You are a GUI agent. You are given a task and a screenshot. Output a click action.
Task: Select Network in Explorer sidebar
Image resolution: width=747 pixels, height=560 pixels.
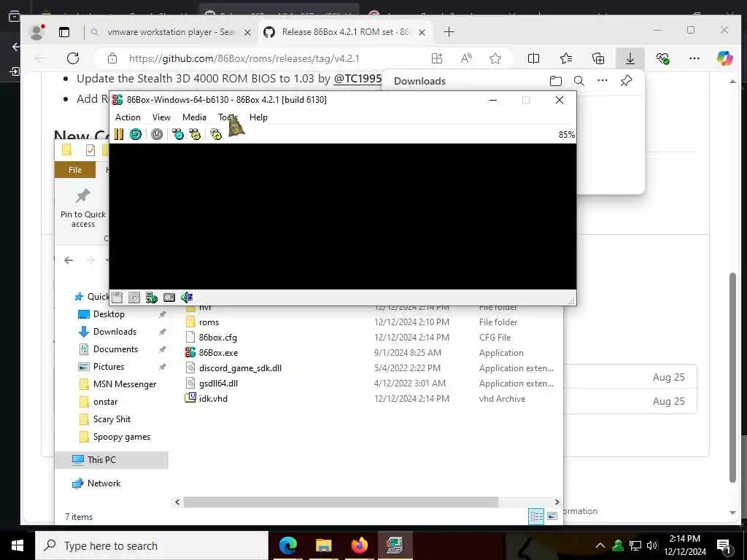coord(104,483)
